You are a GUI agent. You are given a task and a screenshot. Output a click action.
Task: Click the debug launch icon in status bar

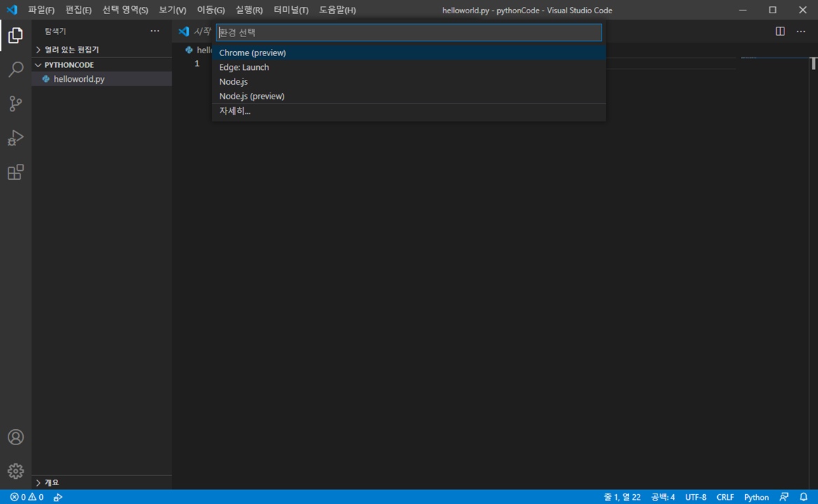[58, 497]
